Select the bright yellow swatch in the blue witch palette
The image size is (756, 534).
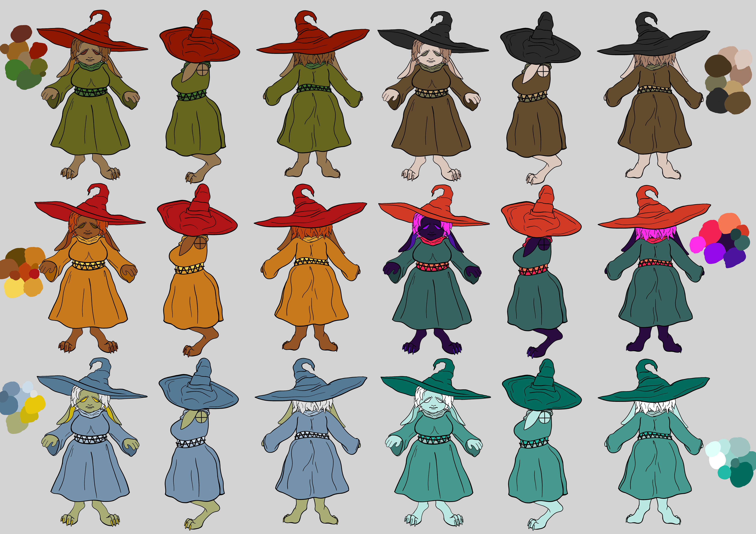(x=35, y=404)
